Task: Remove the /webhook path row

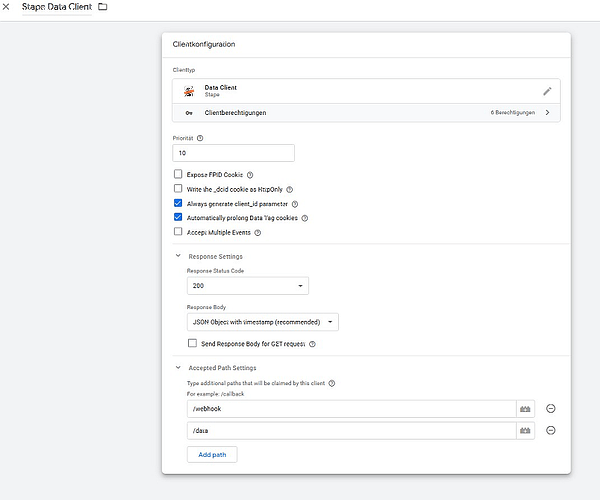Action: click(x=551, y=409)
